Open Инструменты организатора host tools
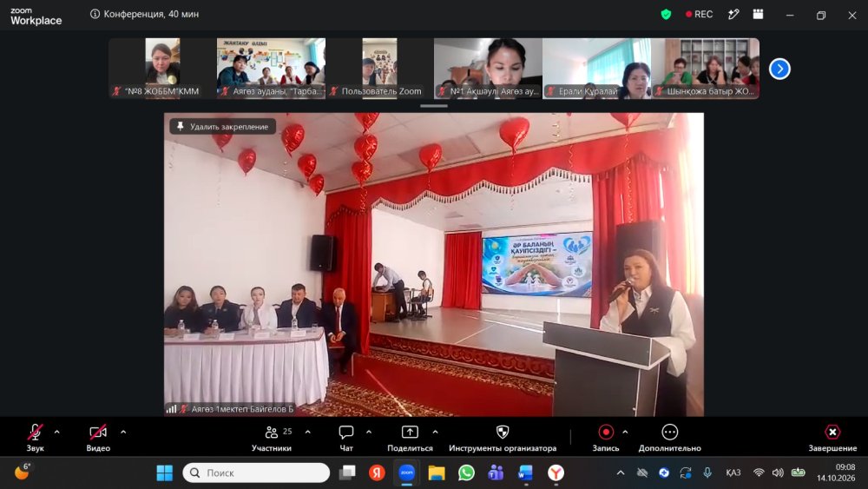Image resolution: width=868 pixels, height=489 pixels. (x=503, y=438)
